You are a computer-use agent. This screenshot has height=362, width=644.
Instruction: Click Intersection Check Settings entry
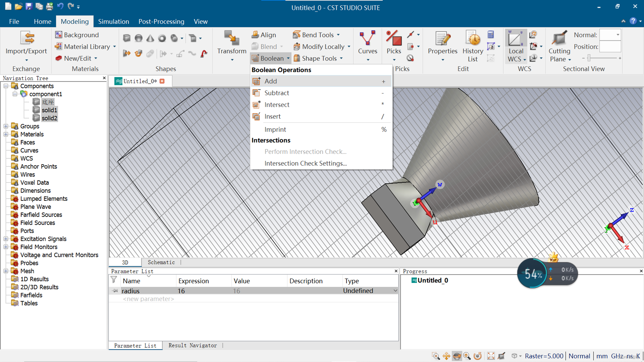[x=305, y=163]
